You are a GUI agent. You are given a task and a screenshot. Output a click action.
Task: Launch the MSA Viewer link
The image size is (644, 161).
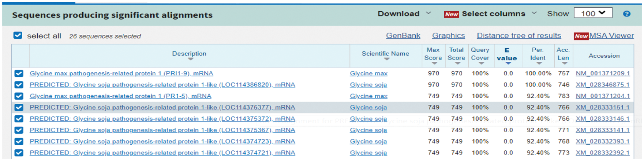611,35
